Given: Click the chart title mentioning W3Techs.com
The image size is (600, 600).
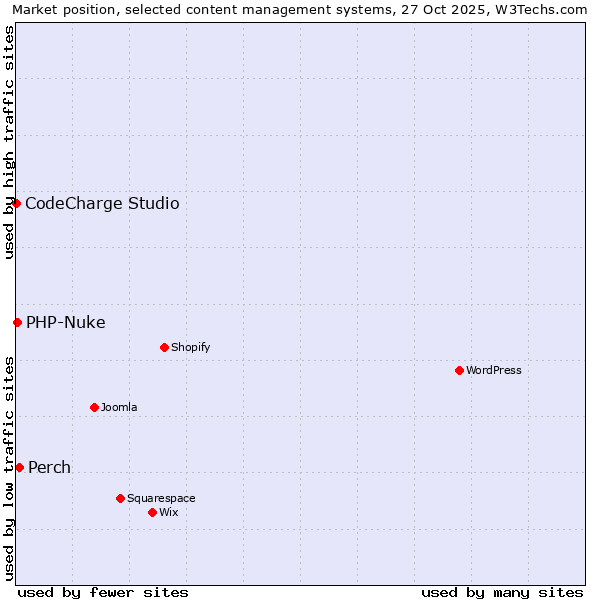Looking at the screenshot, I should (x=300, y=9).
